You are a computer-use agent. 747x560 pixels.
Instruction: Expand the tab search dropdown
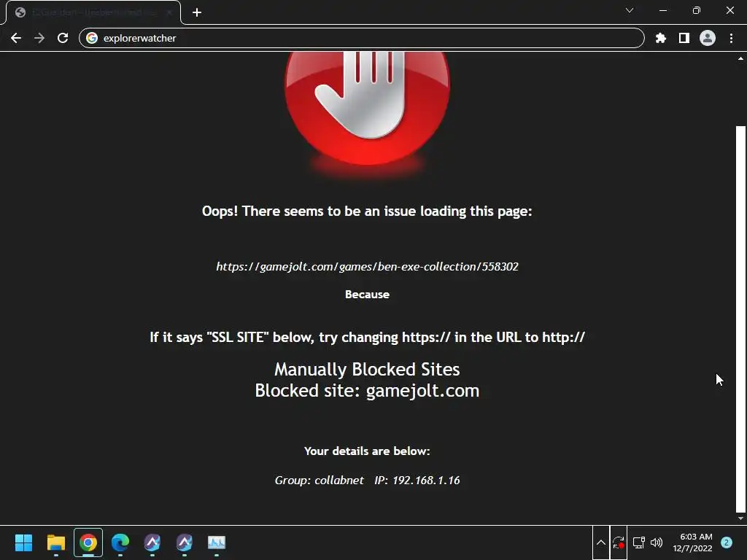coord(630,10)
